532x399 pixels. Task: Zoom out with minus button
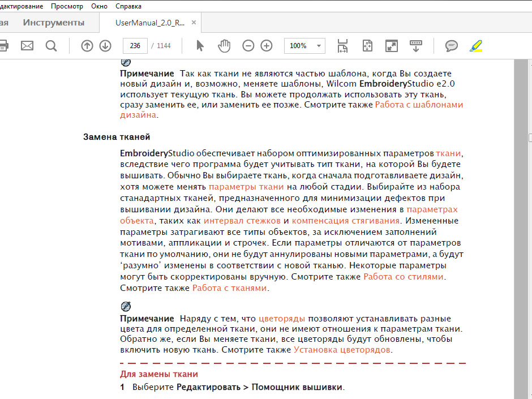(248, 46)
